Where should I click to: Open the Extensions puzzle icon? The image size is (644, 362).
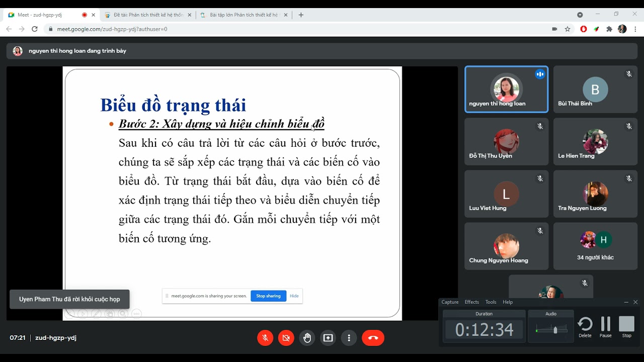609,29
